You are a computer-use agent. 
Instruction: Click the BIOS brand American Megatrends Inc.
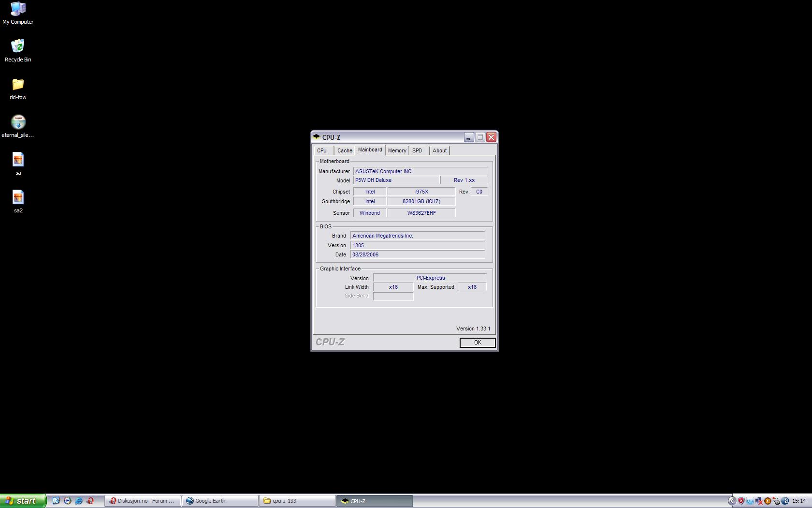[x=418, y=236]
